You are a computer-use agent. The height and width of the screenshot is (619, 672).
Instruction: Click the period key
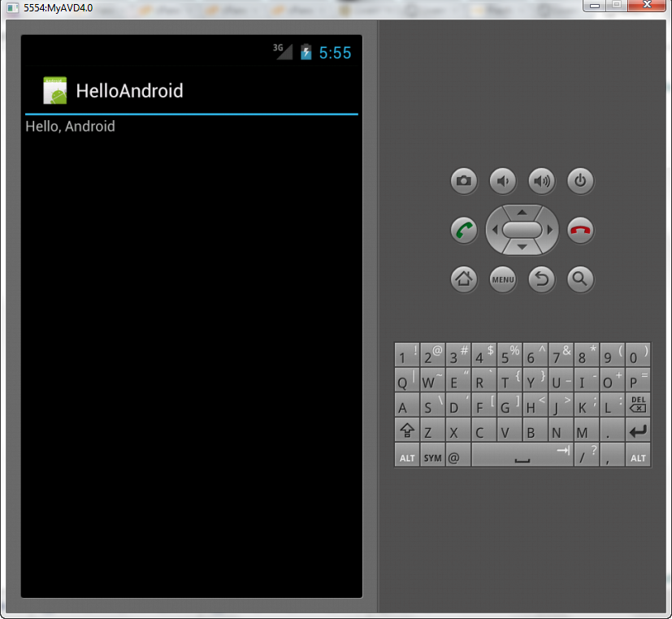[x=613, y=430]
